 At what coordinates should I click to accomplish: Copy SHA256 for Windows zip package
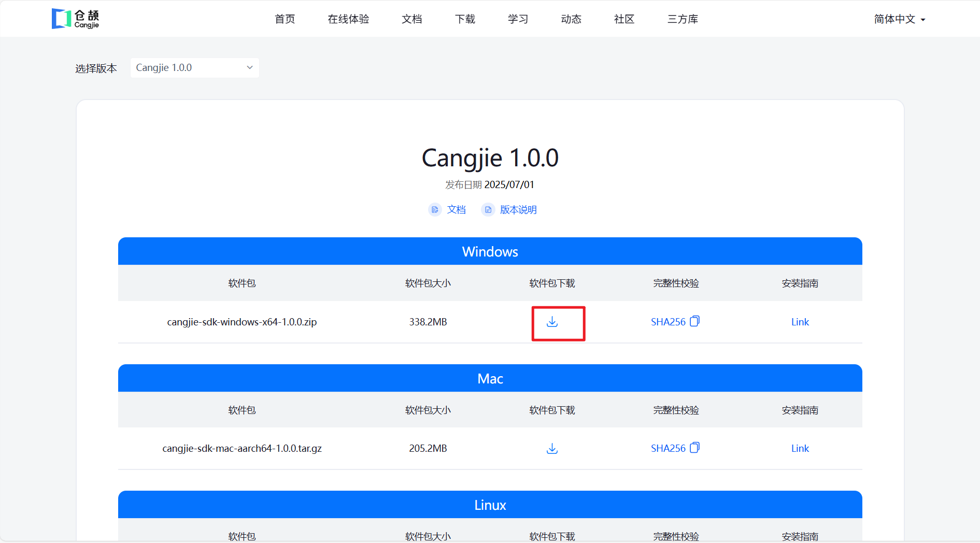click(695, 321)
